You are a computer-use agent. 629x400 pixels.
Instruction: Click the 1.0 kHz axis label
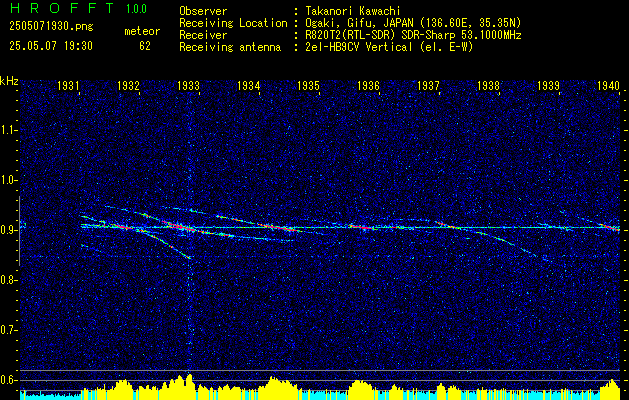pos(7,181)
